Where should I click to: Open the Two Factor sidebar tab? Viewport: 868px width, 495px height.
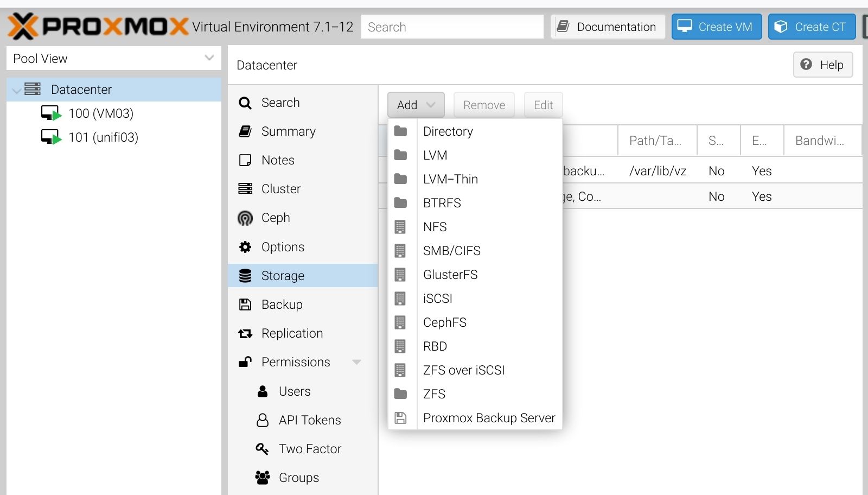[303, 449]
